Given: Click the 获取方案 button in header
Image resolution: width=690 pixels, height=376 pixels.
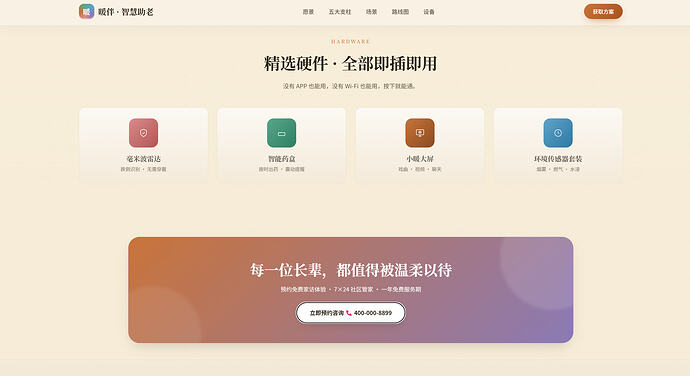Looking at the screenshot, I should 603,11.
